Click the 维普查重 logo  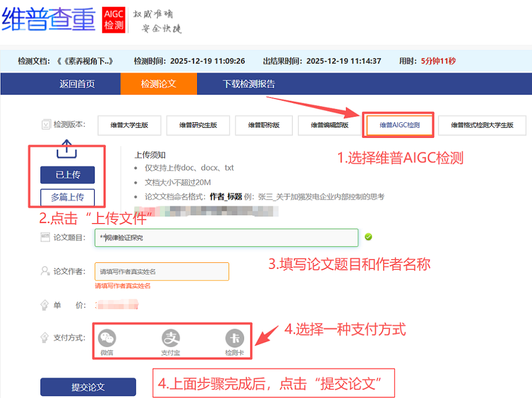coord(48,18)
